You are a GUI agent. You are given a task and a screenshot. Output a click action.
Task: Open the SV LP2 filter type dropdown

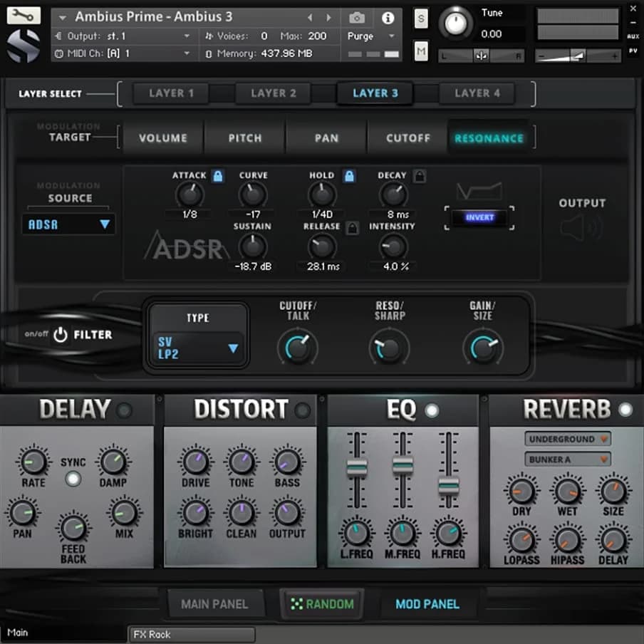pos(198,348)
